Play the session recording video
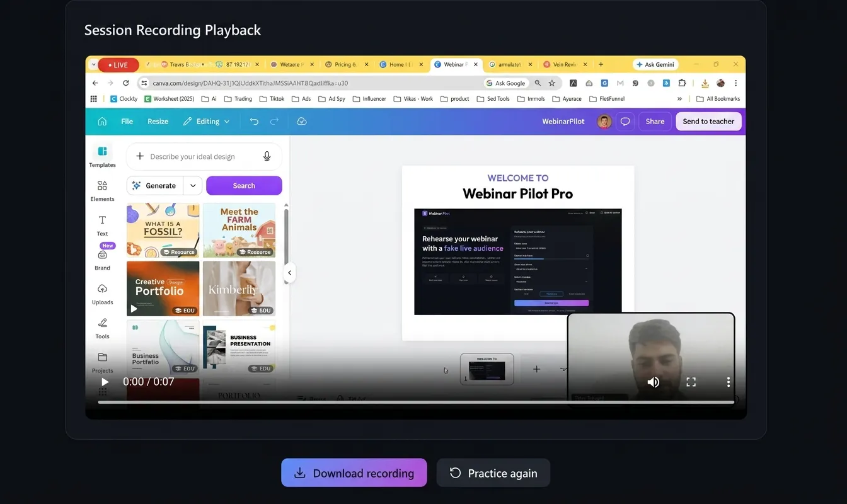Image resolution: width=847 pixels, height=504 pixels. 105,382
